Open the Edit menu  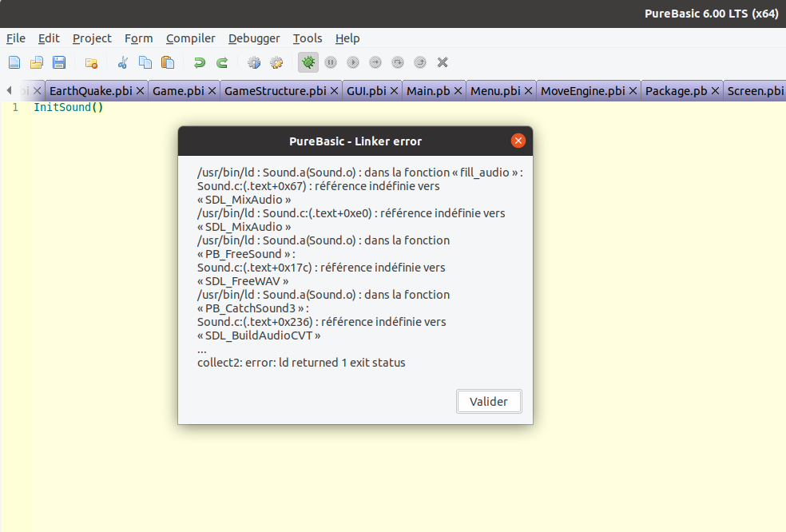pos(49,38)
